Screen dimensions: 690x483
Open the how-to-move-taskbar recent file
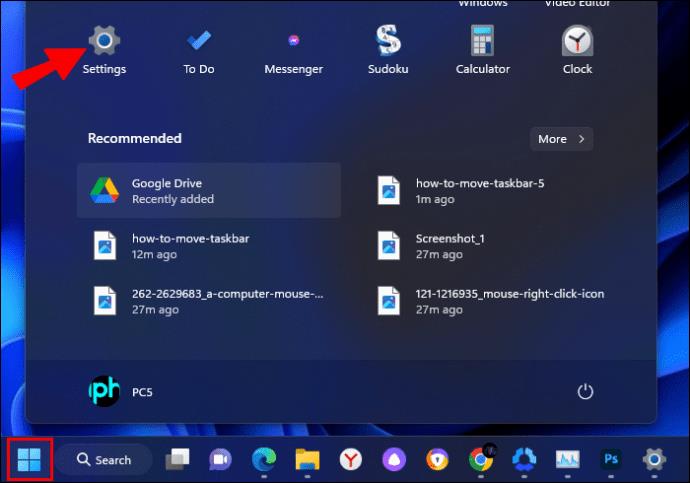209,246
